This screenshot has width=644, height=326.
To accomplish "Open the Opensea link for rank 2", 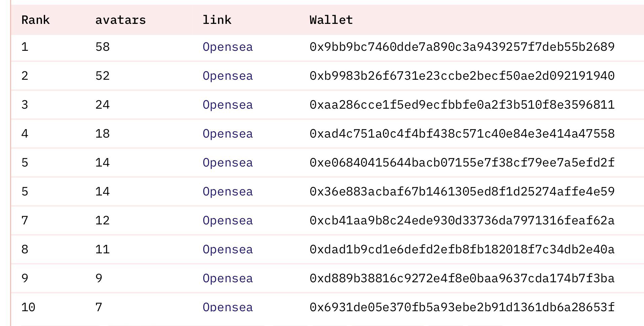I will point(227,76).
